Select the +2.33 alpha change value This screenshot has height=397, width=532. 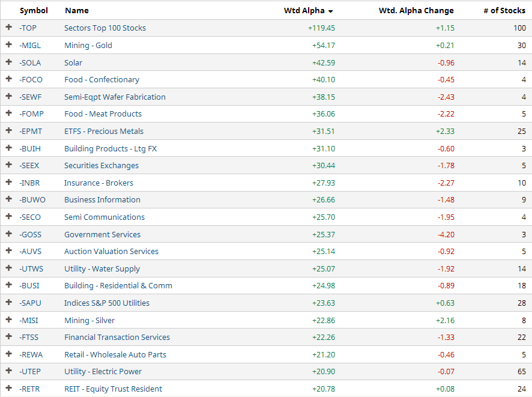tap(445, 132)
